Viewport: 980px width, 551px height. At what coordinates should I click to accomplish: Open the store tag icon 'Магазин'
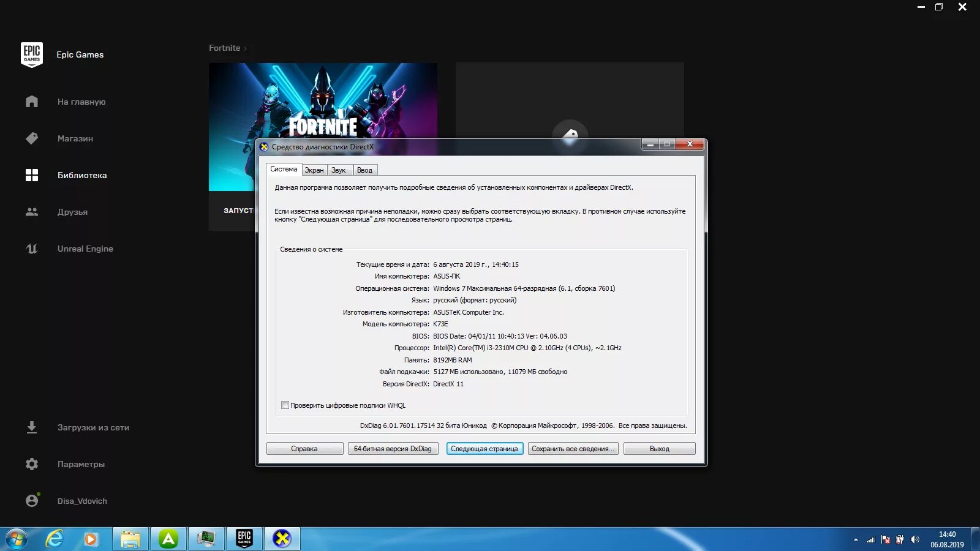(x=32, y=138)
